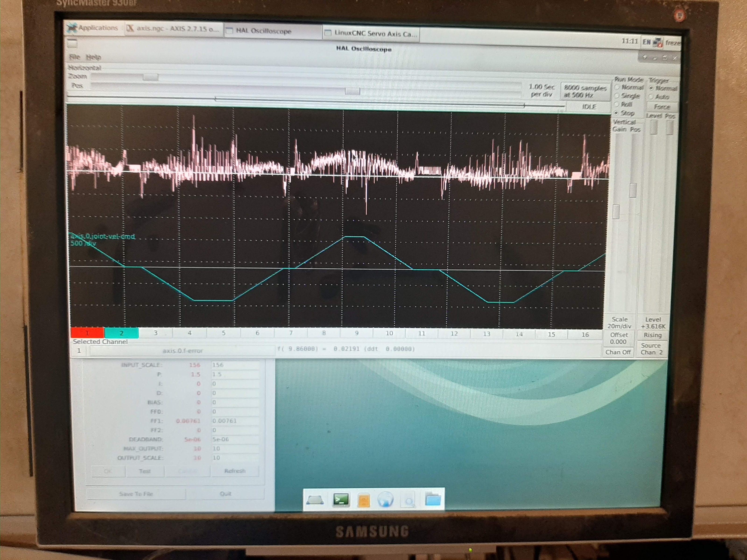Image resolution: width=747 pixels, height=560 pixels.
Task: Select Roll run mode
Action: pyautogui.click(x=624, y=104)
